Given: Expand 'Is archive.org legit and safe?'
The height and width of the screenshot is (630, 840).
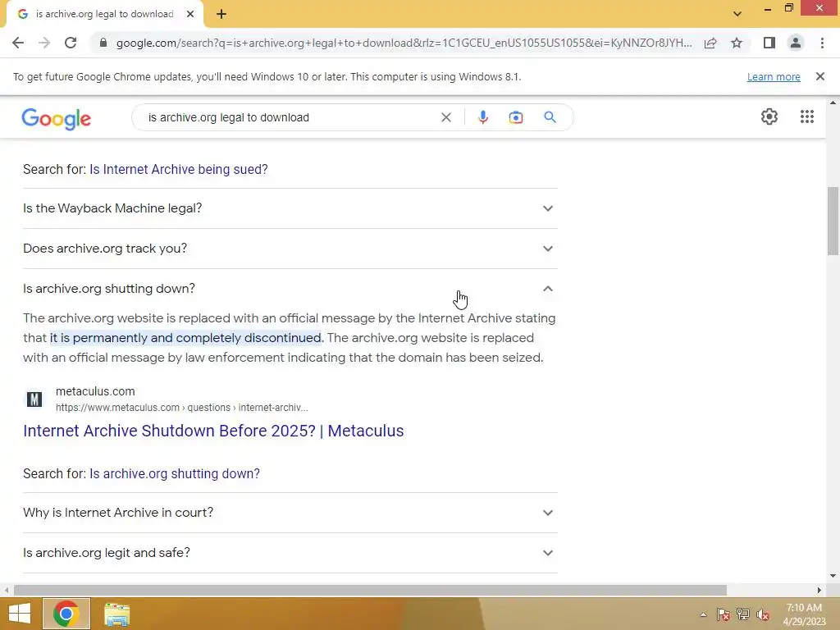Looking at the screenshot, I should tap(290, 553).
